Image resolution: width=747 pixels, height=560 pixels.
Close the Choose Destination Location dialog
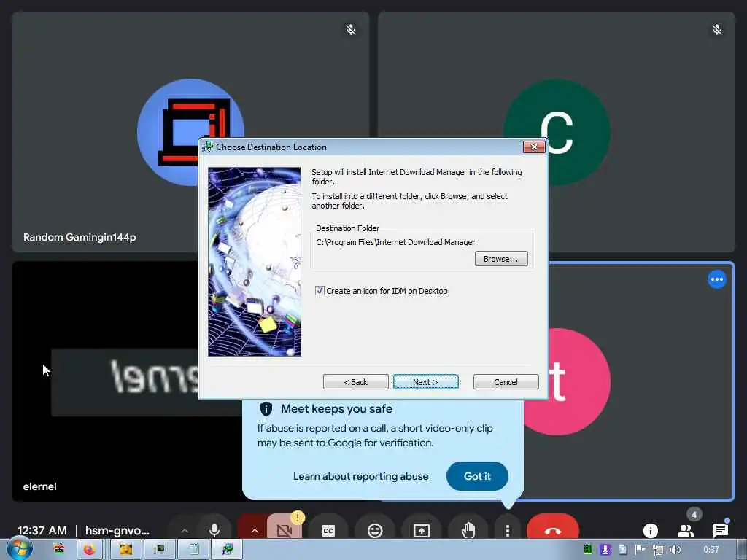533,147
